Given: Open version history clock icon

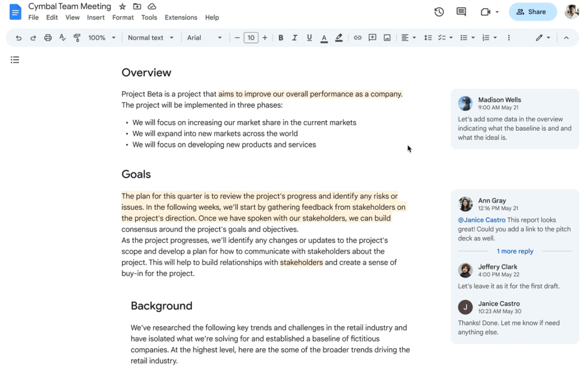Looking at the screenshot, I should (x=439, y=12).
